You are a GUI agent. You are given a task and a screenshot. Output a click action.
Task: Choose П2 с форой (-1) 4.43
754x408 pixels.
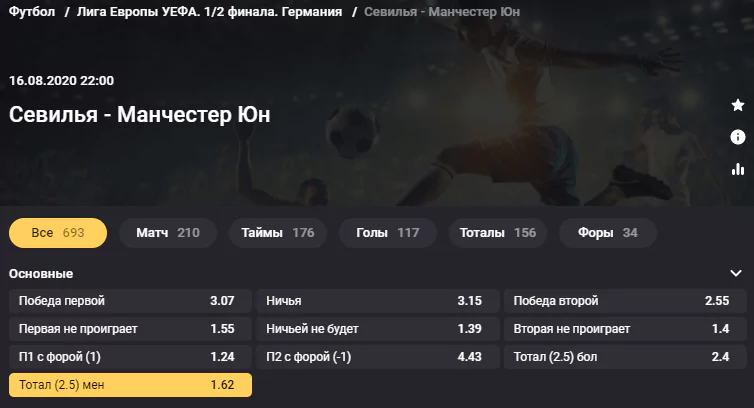[x=378, y=357]
